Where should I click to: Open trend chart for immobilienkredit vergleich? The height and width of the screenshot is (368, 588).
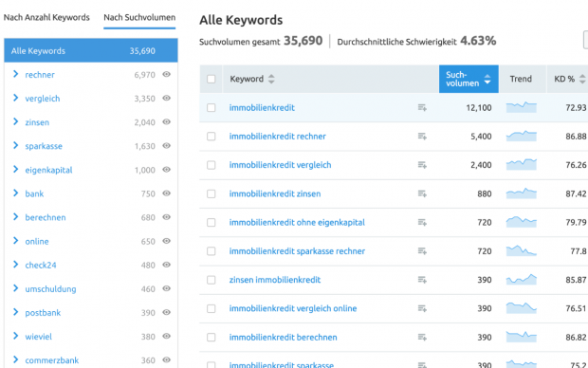[522, 165]
